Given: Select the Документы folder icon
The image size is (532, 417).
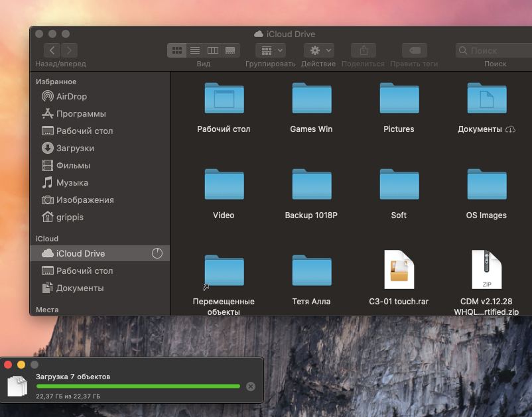Looking at the screenshot, I should tap(486, 98).
